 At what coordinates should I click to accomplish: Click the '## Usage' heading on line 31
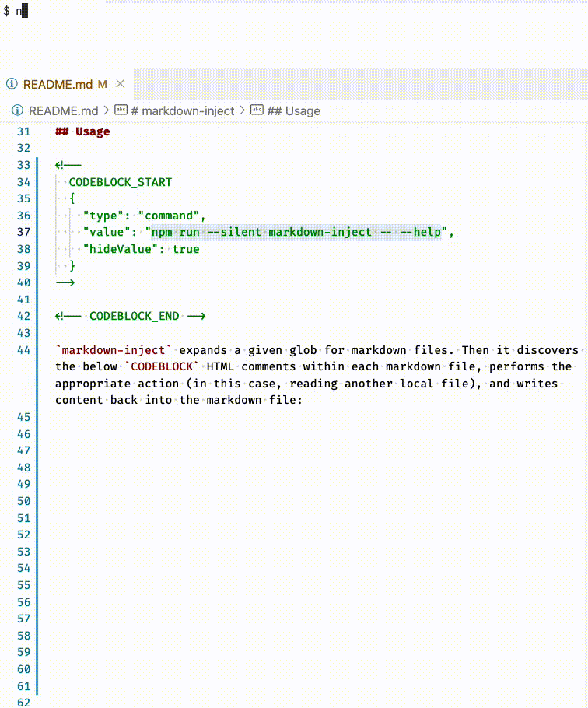pyautogui.click(x=82, y=131)
